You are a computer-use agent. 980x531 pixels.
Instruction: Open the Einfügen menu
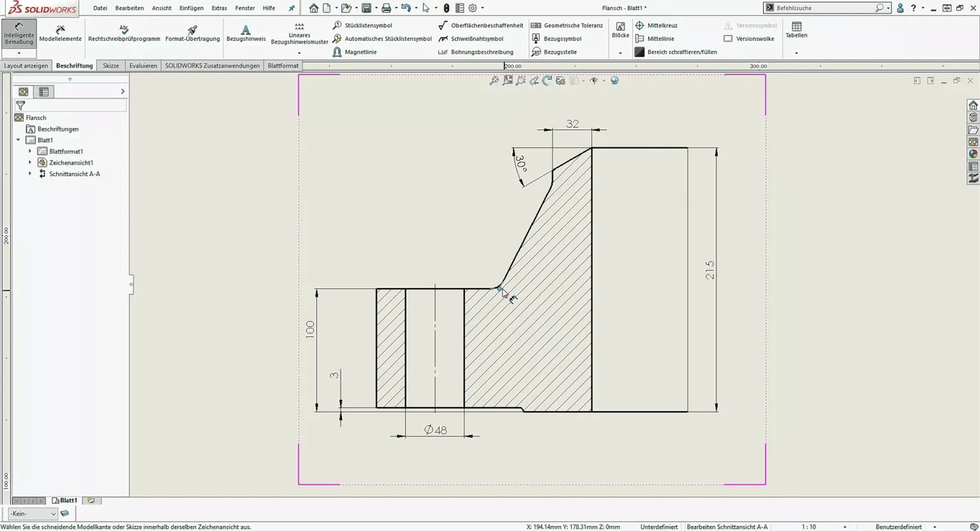(x=191, y=8)
